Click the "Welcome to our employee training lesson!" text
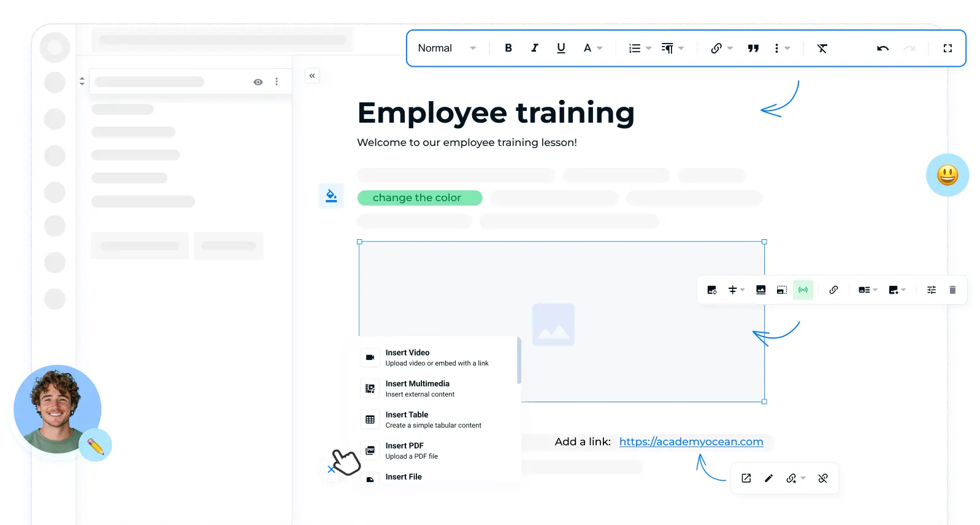 coord(467,142)
